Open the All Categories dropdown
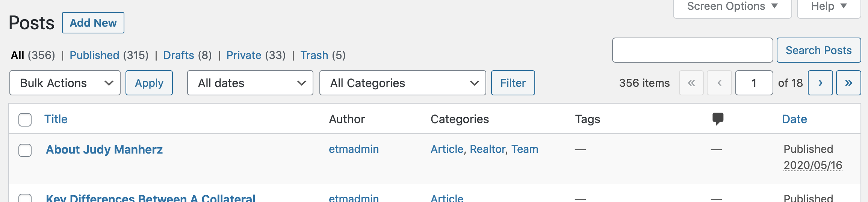This screenshot has width=868, height=202. pos(403,83)
